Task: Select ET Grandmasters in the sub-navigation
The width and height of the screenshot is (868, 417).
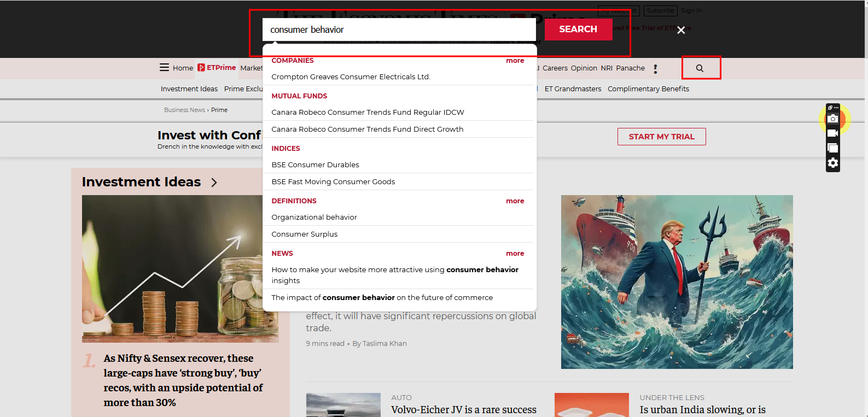Action: point(573,89)
